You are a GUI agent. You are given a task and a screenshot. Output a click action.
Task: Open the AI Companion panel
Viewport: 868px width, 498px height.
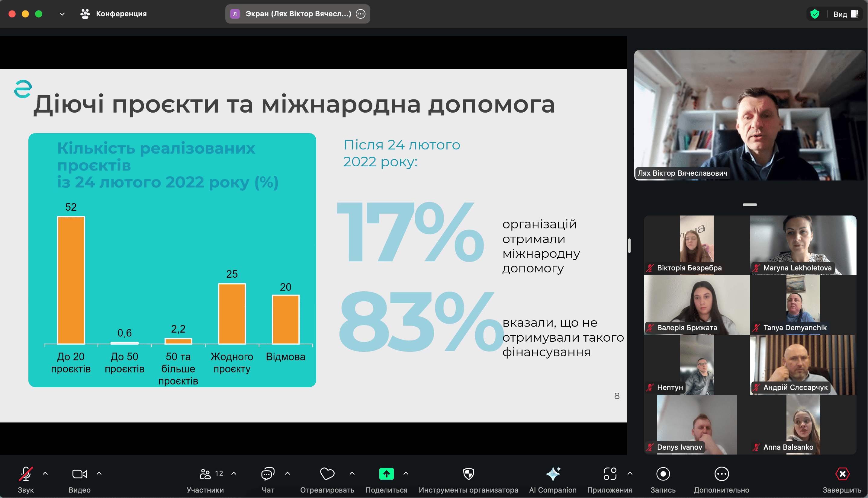(552, 474)
